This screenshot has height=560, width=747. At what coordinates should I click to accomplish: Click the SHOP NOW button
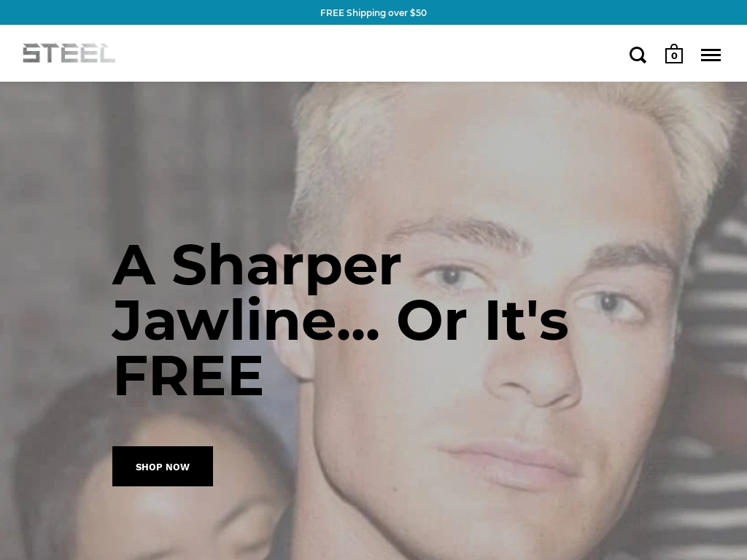click(x=163, y=466)
